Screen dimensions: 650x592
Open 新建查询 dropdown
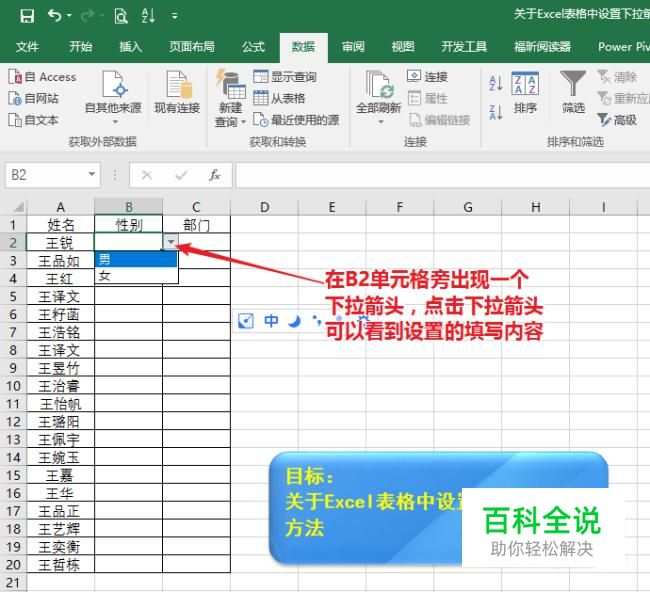point(230,98)
